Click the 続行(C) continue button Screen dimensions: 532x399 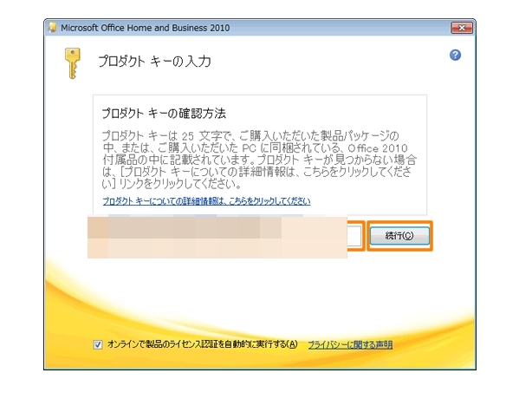pyautogui.click(x=399, y=236)
